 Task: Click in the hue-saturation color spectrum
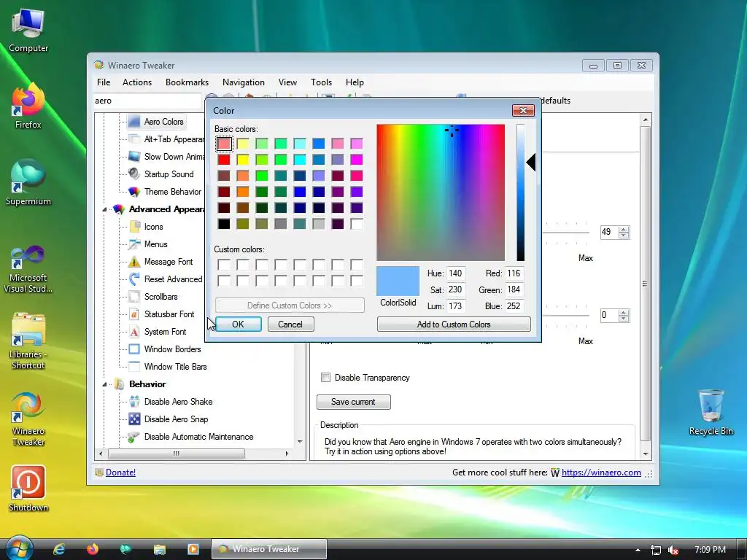click(441, 192)
